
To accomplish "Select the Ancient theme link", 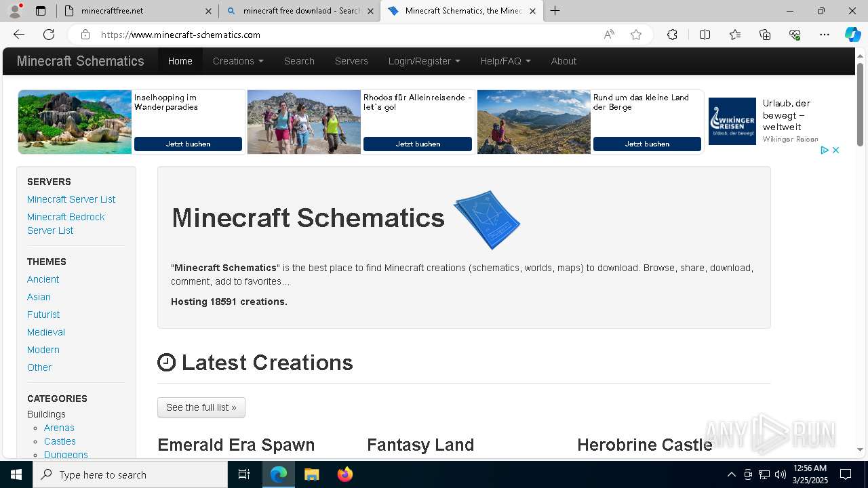I will click(43, 279).
